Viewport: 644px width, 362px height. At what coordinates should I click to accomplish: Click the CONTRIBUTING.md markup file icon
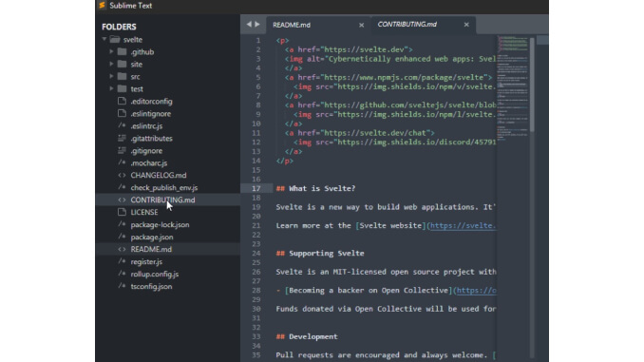click(x=122, y=200)
